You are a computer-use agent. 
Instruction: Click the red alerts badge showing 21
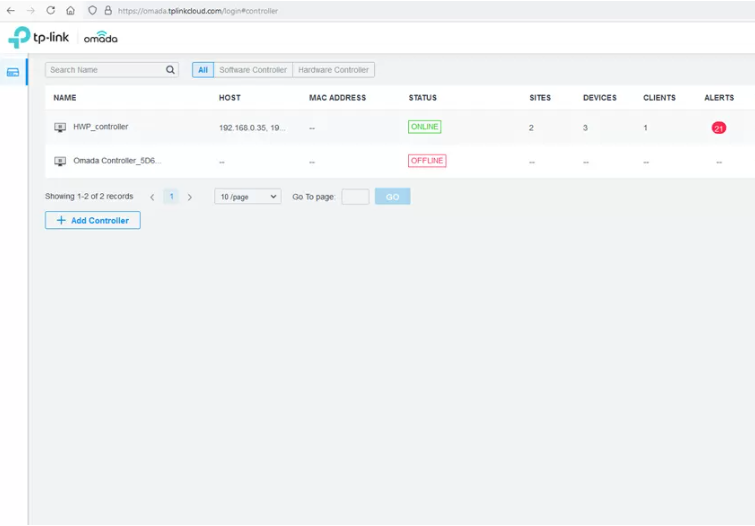(718, 128)
